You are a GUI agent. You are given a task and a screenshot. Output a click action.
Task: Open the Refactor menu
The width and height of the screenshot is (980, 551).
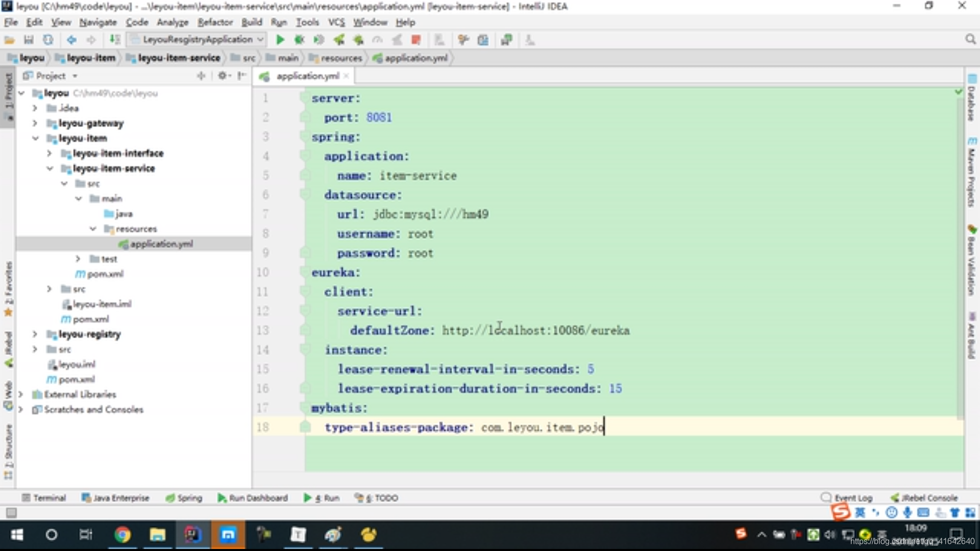coord(215,22)
